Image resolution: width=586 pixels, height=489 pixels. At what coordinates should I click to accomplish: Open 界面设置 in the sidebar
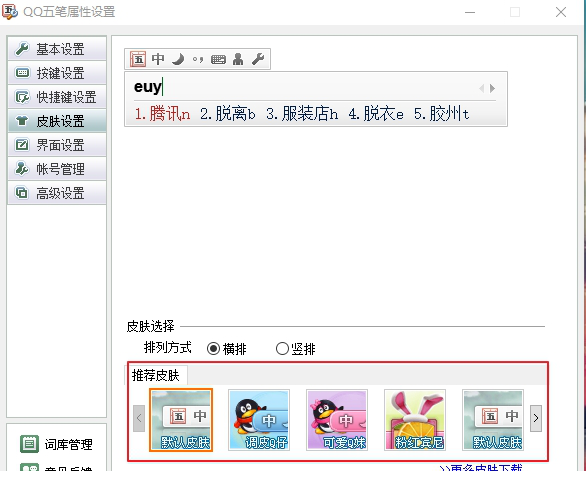(57, 145)
